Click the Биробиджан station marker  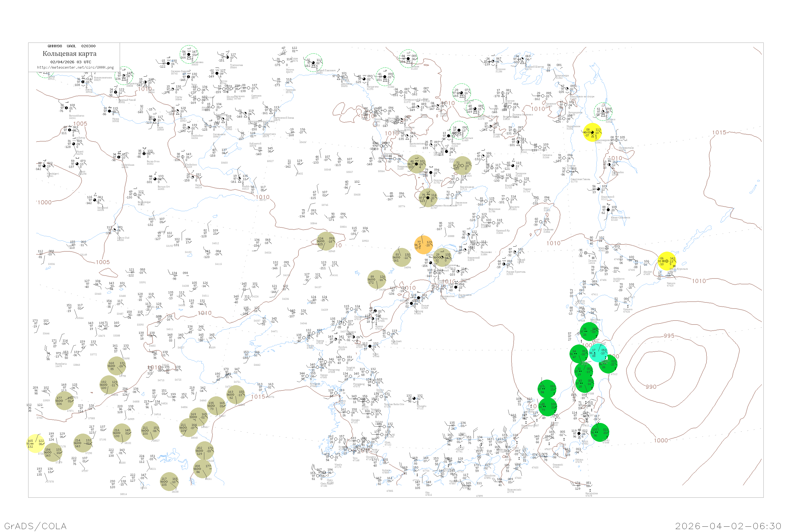(x=457, y=180)
